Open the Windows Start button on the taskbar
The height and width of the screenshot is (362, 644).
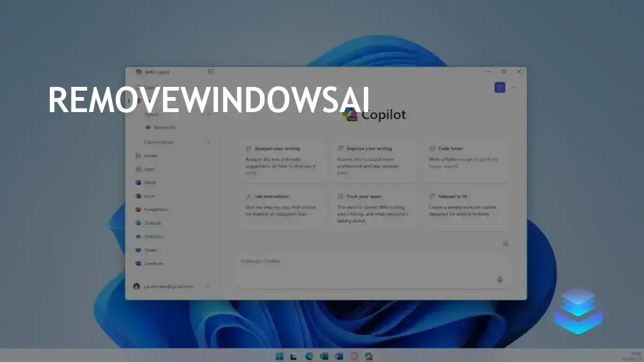coord(279,356)
